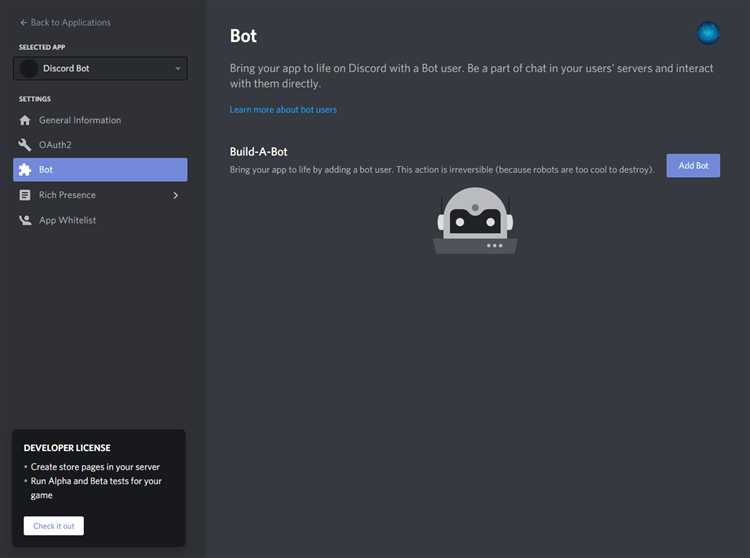Open OAuth2 settings page
750x558 pixels.
coord(100,144)
